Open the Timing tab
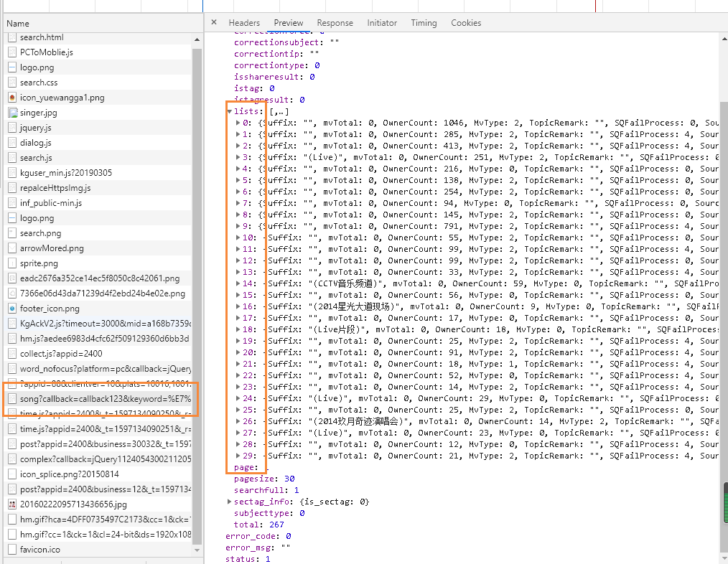728x564 pixels. 424,23
